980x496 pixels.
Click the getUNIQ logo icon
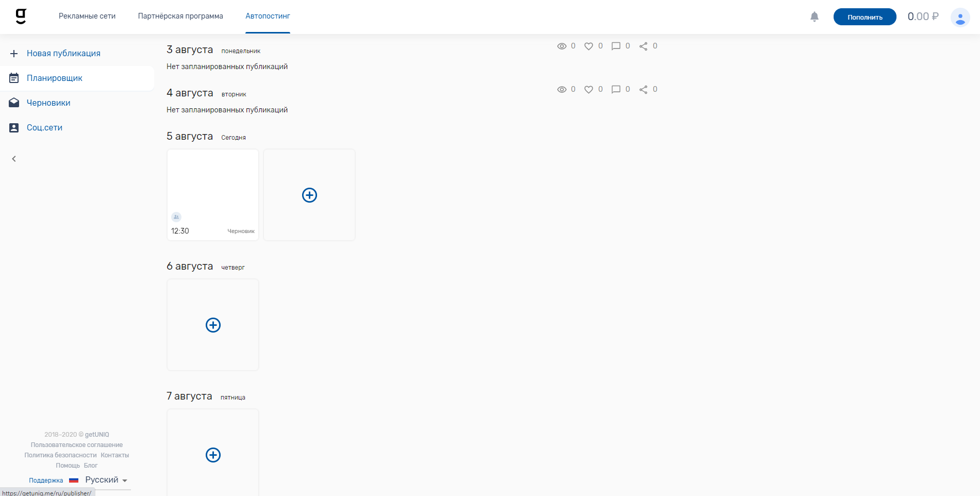click(21, 16)
